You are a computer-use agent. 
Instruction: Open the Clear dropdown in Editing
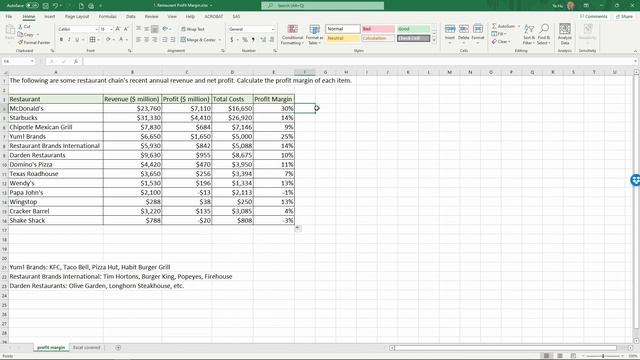(500, 42)
